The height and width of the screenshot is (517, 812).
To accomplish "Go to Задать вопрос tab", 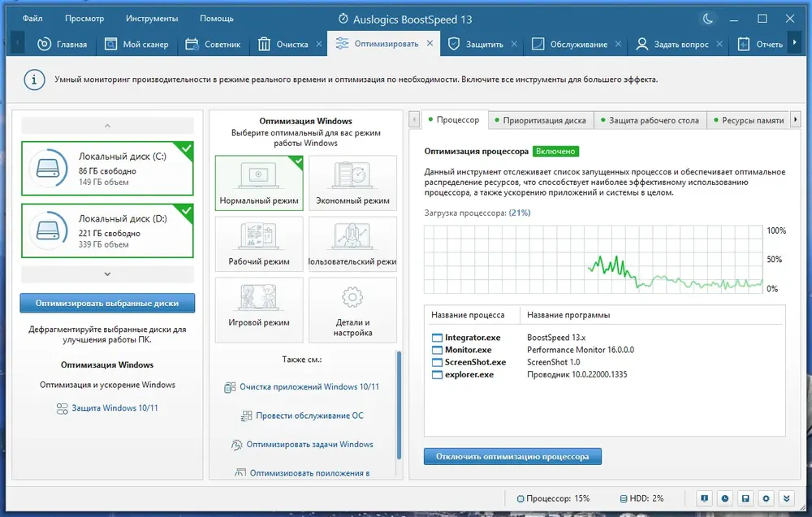I will click(672, 45).
